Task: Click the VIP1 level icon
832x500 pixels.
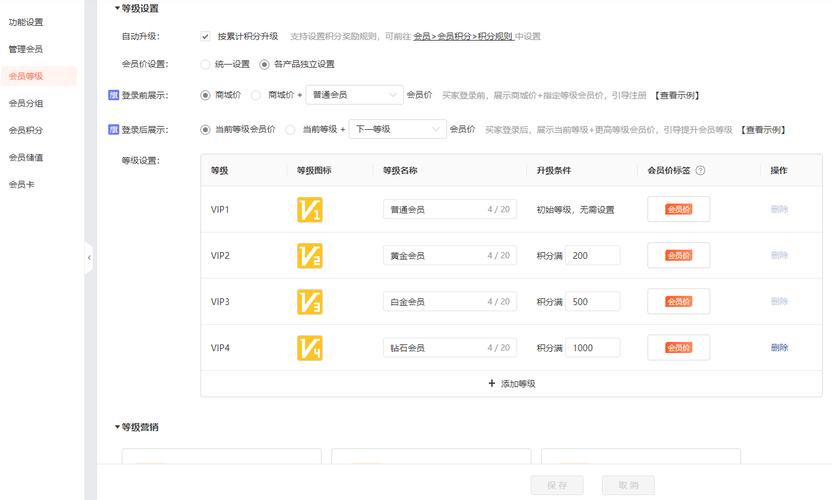Action: (310, 209)
